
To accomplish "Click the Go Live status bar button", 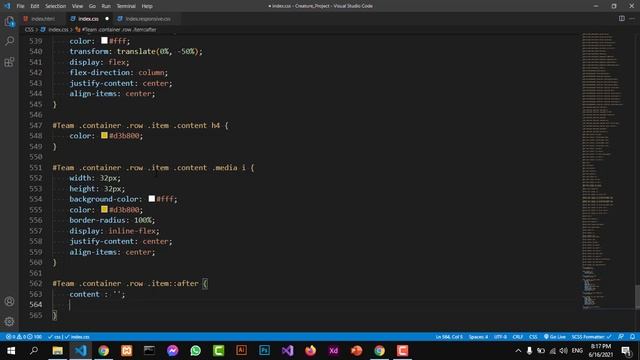I will tap(555, 337).
